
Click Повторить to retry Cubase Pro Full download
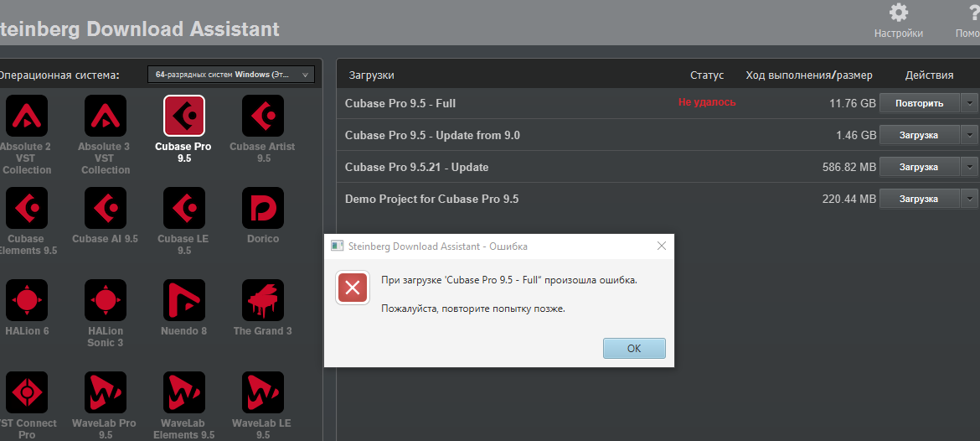[920, 102]
